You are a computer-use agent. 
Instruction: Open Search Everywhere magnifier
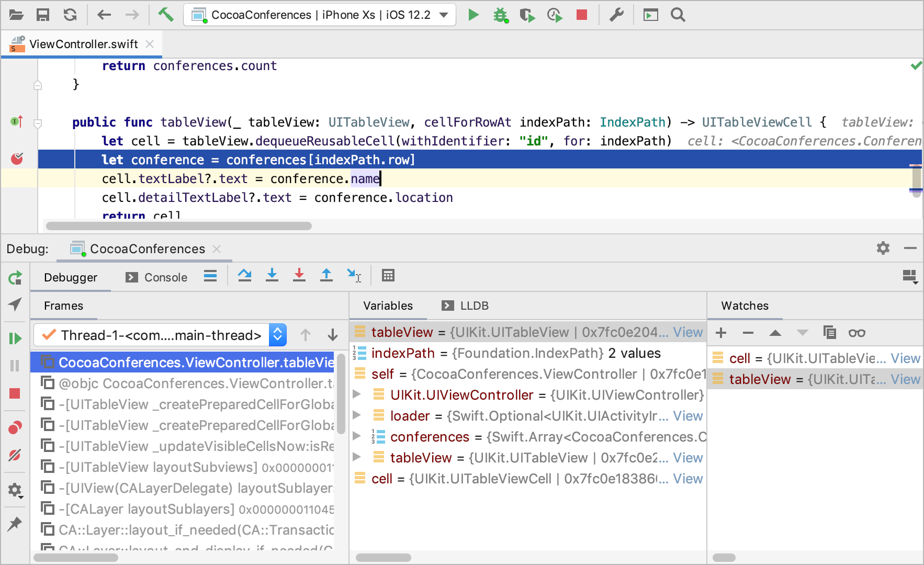point(678,15)
